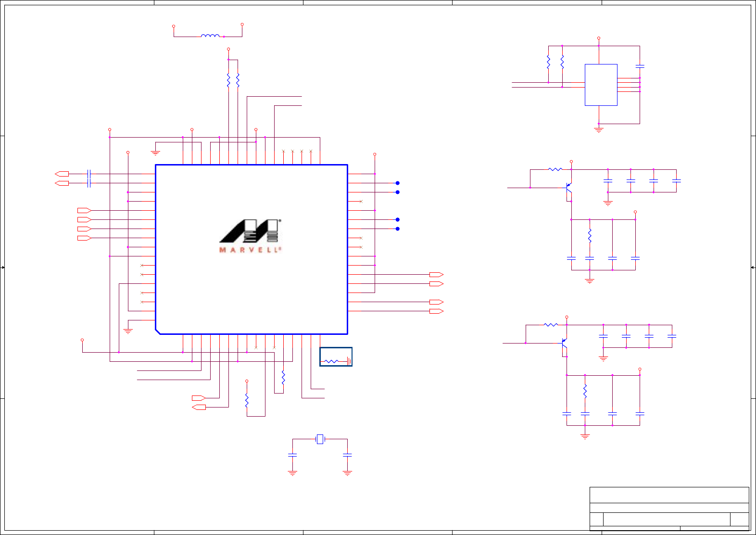Click the ground symbol below the small IC

[x=599, y=130]
